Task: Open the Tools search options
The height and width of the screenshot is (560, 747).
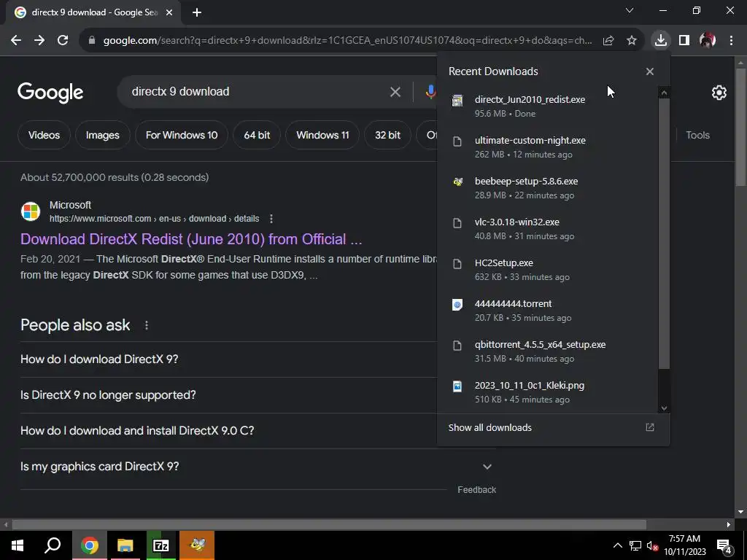Action: [x=697, y=135]
